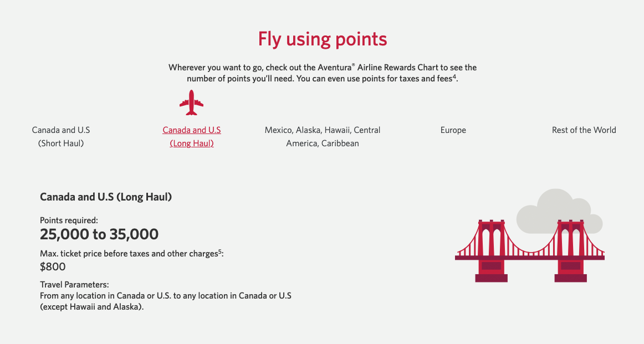The height and width of the screenshot is (344, 644).
Task: Select the 25,000 to 35,000 points text
Action: coord(99,234)
